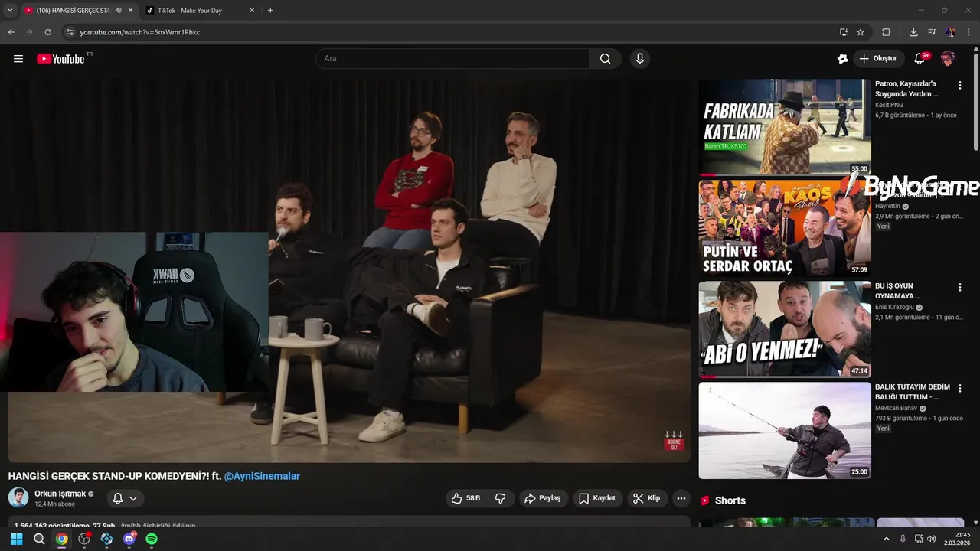Open Spotify from the taskbar
The height and width of the screenshot is (551, 980).
point(152,539)
